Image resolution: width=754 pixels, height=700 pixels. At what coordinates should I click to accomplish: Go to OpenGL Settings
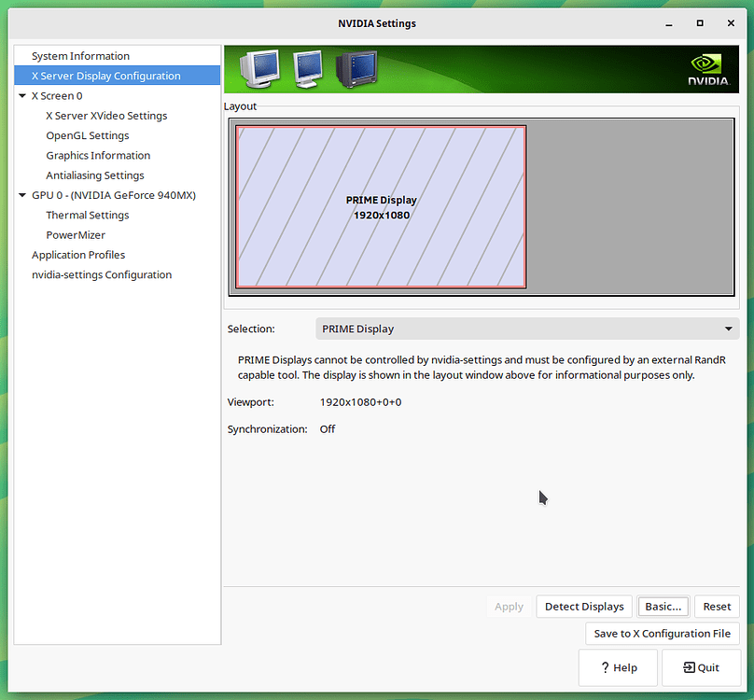(88, 135)
